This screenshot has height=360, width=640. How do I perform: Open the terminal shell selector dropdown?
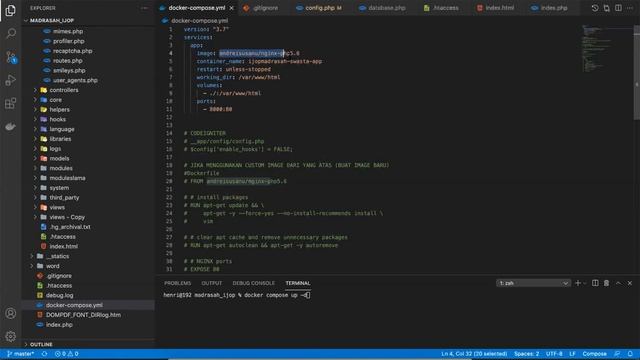tap(533, 283)
